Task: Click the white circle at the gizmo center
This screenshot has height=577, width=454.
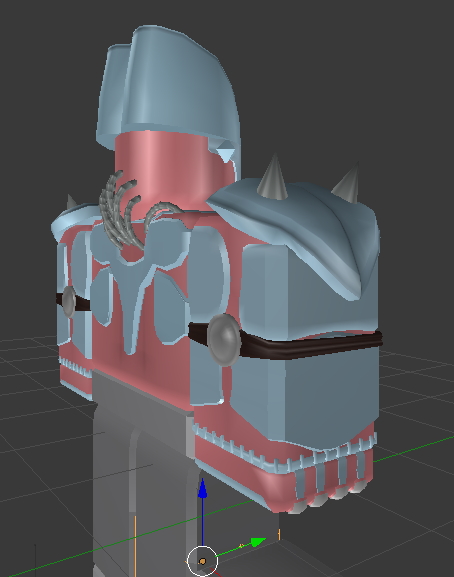Action: click(202, 561)
